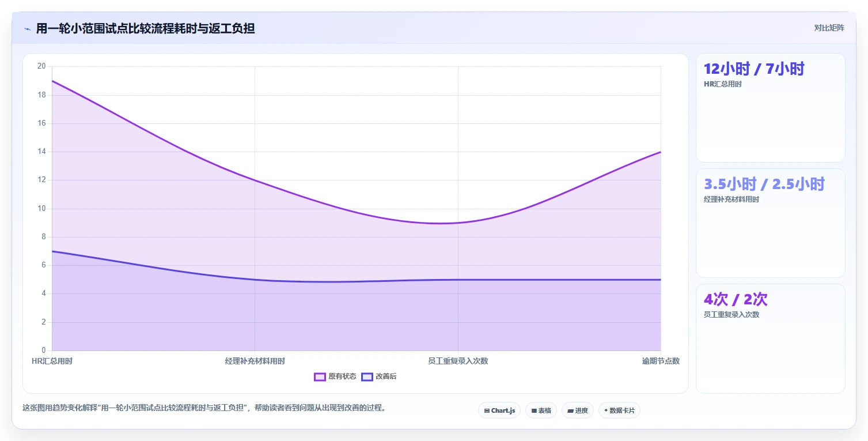Click the 逾期节点数 x-axis label

pyautogui.click(x=661, y=361)
